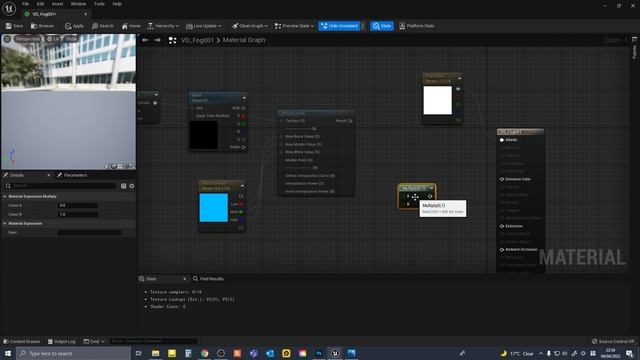Image resolution: width=640 pixels, height=360 pixels.
Task: Open the Window menu
Action: 78,4
